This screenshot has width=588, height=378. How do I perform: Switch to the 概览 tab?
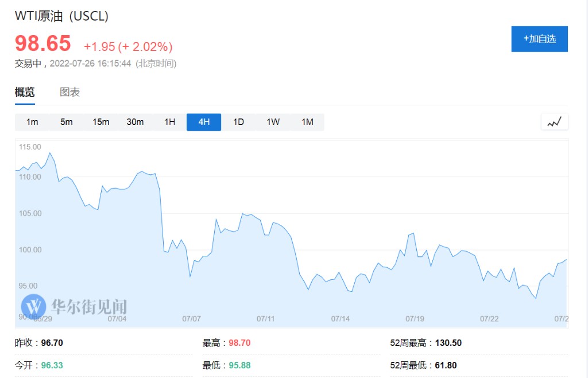click(x=25, y=92)
